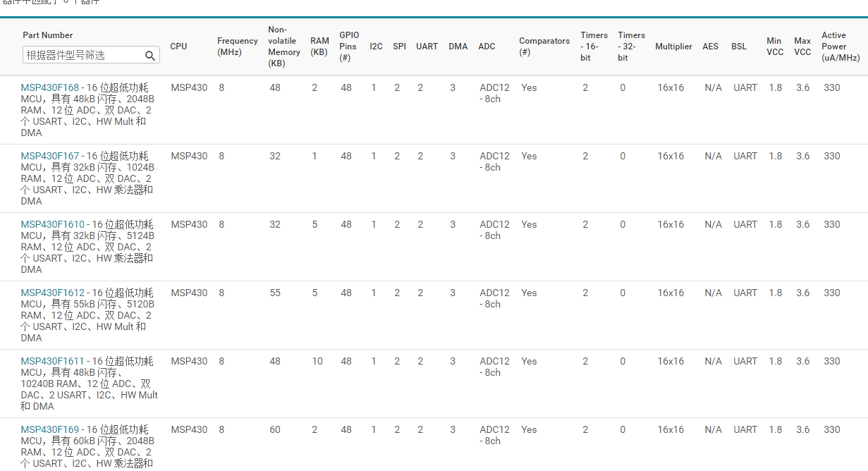The height and width of the screenshot is (471, 868).
Task: Sort by GPIO Pins column header
Action: click(349, 47)
